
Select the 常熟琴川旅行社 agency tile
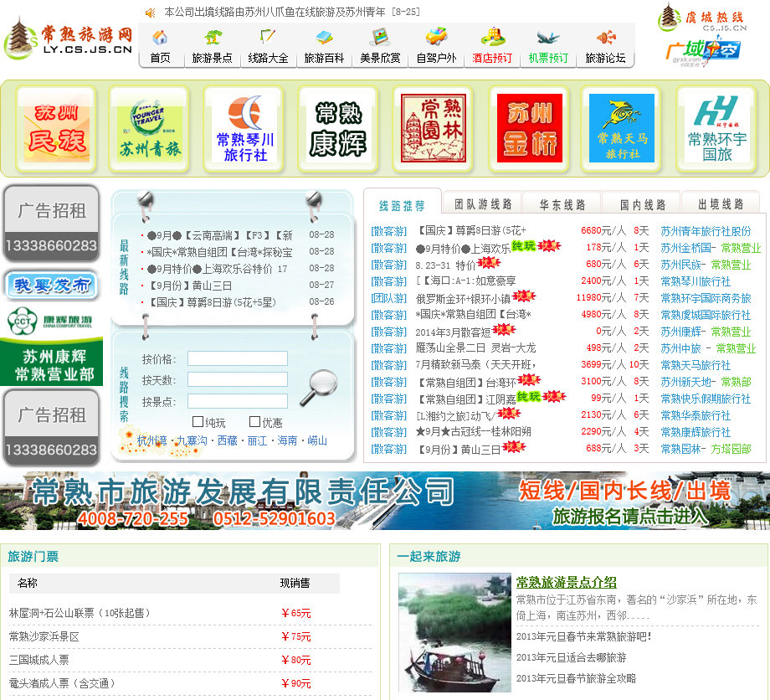point(244,129)
